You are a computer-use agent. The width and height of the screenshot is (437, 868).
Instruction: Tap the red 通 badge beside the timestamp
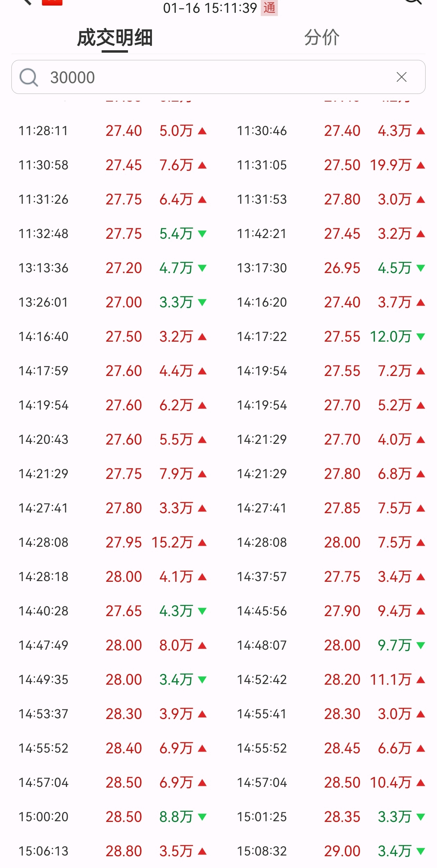(269, 8)
